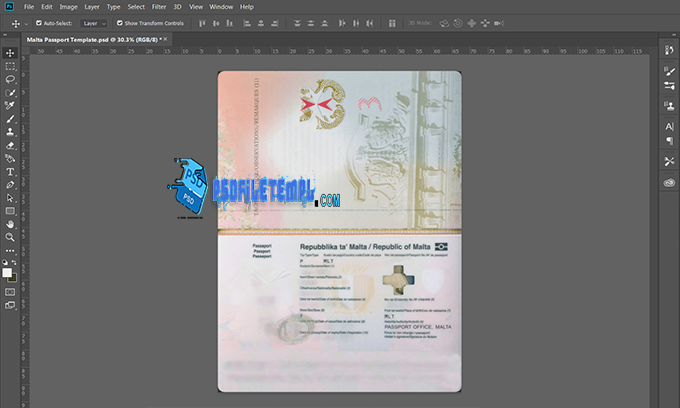This screenshot has height=408, width=680.
Task: Open the Paragraph panel icon
Action: pos(669,140)
